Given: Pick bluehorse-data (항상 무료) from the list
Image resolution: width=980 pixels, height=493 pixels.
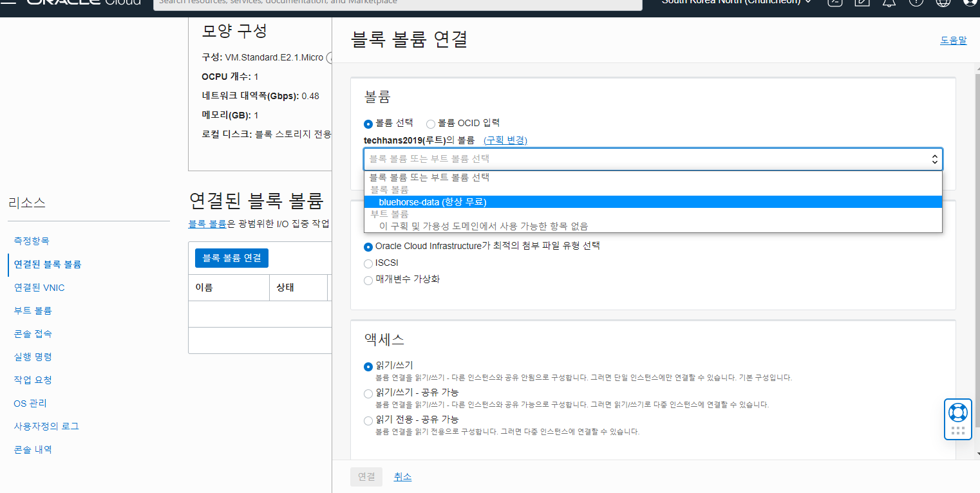Looking at the screenshot, I should (x=653, y=202).
